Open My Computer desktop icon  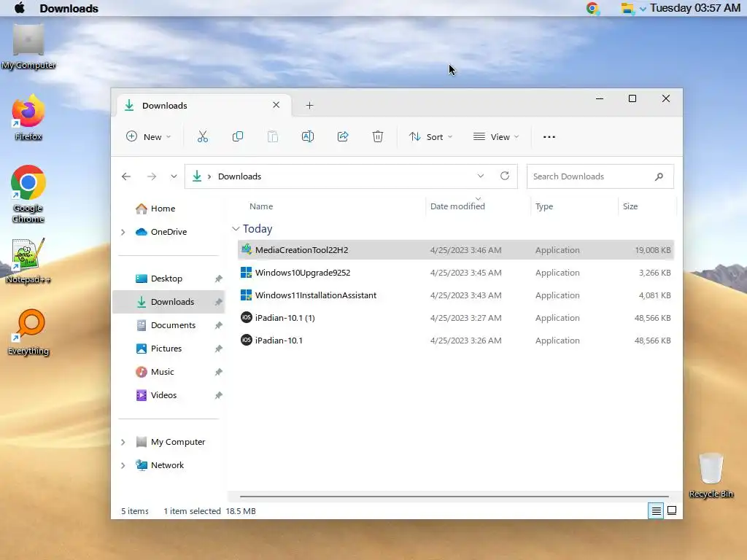click(28, 46)
